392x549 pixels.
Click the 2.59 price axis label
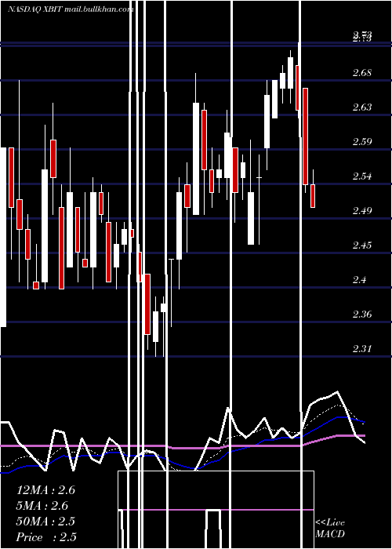point(362,141)
